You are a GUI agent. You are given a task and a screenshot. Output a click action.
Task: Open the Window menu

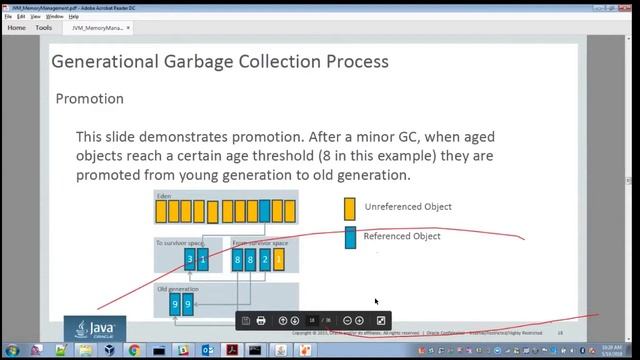tap(54, 17)
